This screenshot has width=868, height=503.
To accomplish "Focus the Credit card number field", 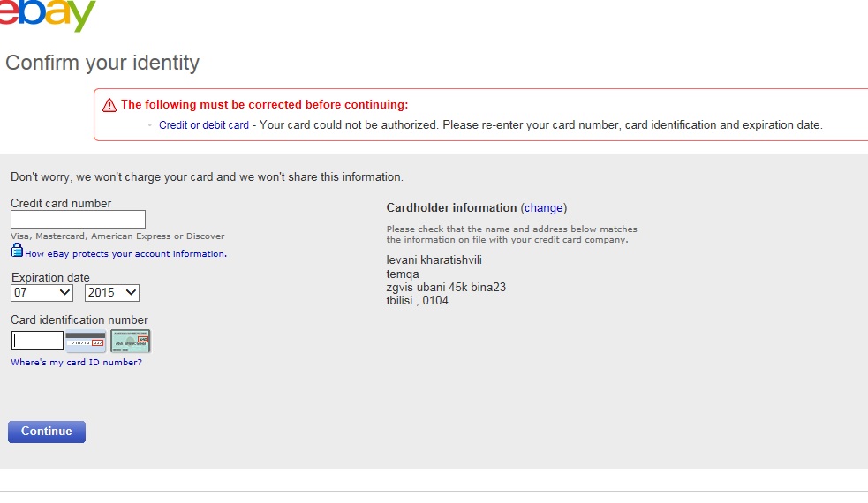I will (x=78, y=220).
